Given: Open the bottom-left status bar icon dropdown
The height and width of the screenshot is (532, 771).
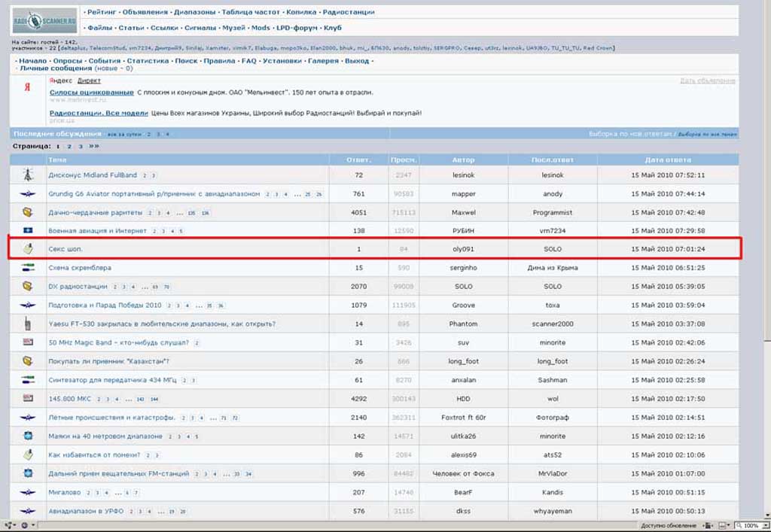Looking at the screenshot, I should pos(10,526).
